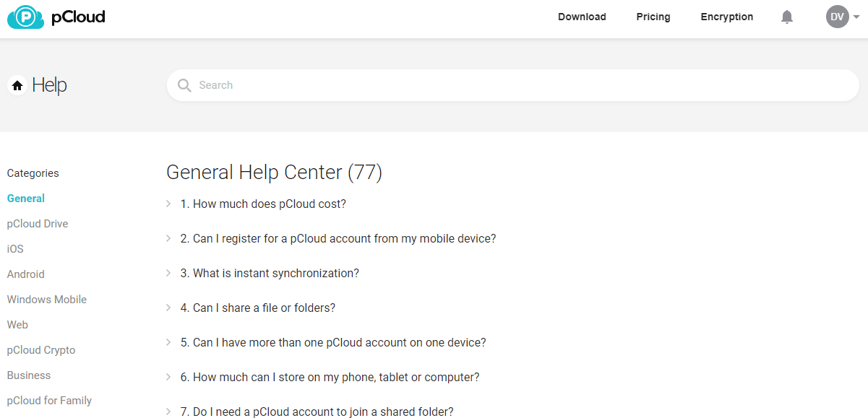
Task: Open "How much does pCloud cost?"
Action: 263,204
